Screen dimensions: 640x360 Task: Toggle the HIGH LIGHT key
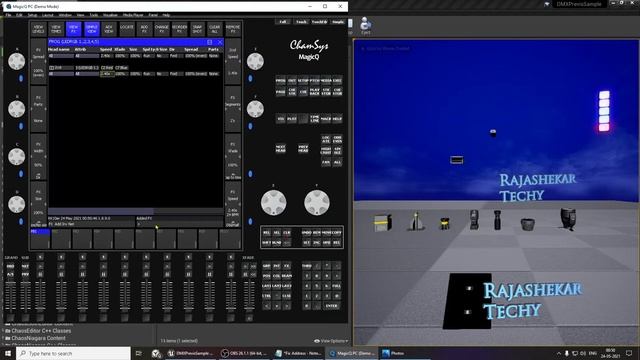[326, 151]
